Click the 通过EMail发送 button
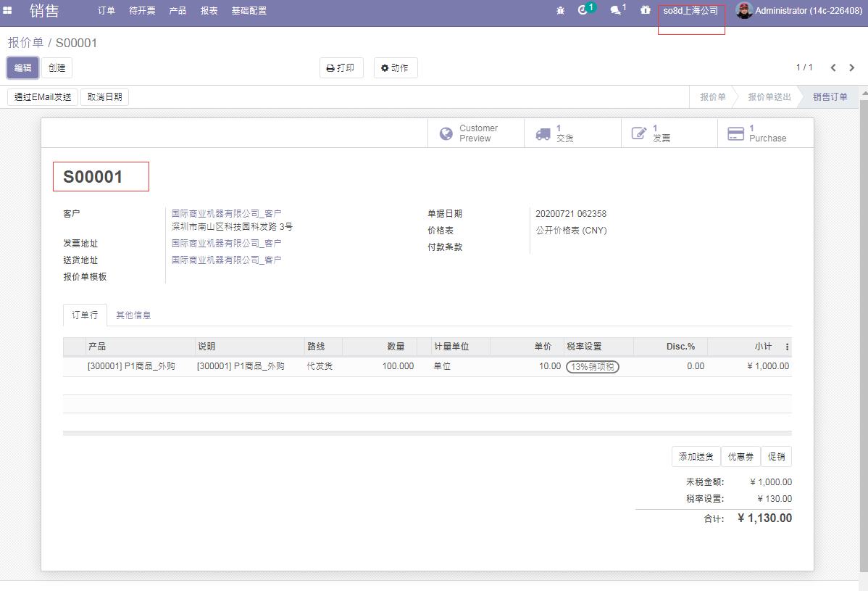Image resolution: width=868 pixels, height=591 pixels. 43,97
